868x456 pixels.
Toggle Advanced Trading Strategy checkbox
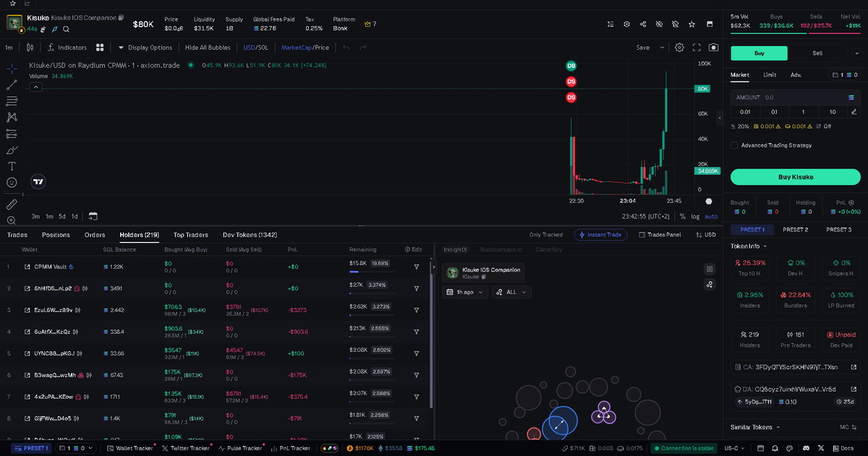pos(734,145)
